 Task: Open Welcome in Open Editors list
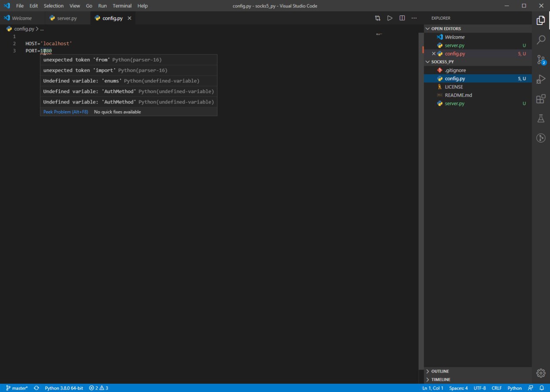coord(478,37)
